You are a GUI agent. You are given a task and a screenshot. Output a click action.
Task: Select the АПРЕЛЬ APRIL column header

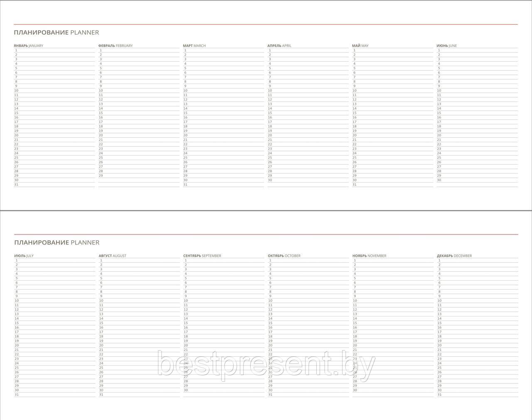point(279,46)
